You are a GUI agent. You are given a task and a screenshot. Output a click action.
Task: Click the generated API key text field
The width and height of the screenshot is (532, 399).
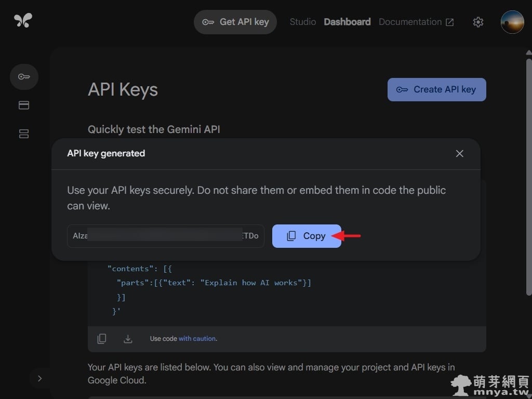165,236
